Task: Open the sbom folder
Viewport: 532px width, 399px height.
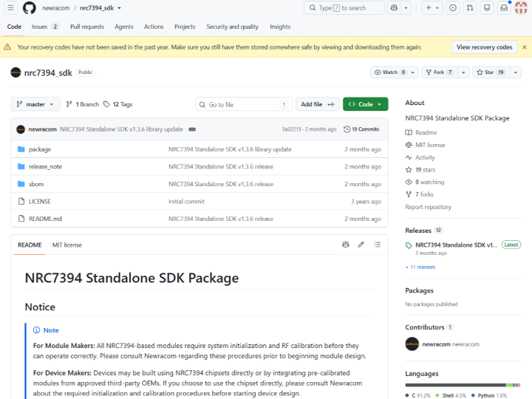Action: (x=36, y=184)
